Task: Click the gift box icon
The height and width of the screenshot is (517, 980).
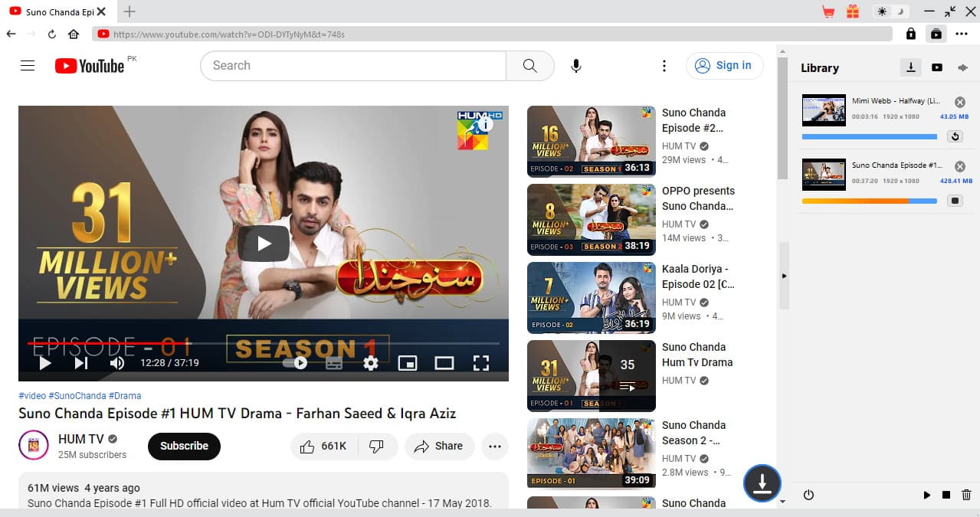Action: [853, 11]
